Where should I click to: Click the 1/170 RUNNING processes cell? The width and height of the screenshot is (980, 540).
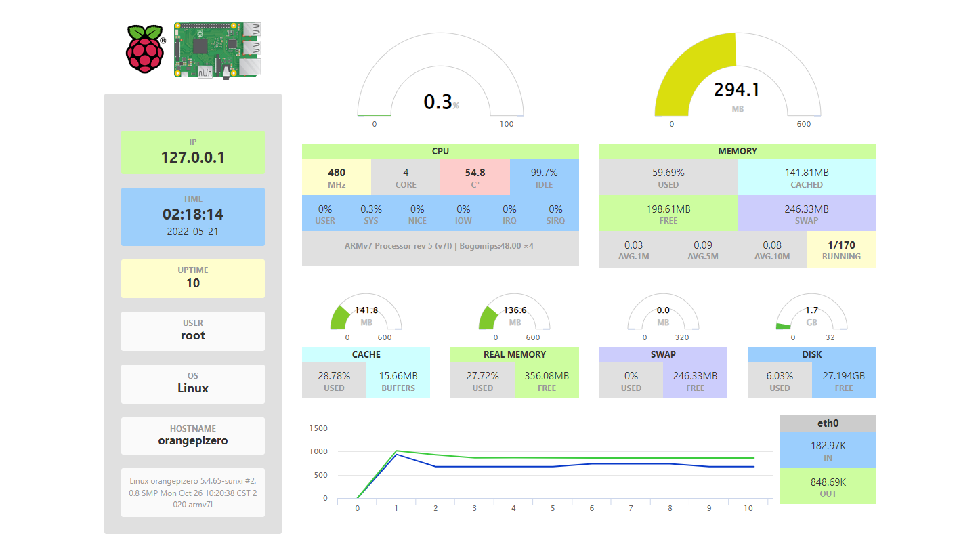(x=841, y=249)
